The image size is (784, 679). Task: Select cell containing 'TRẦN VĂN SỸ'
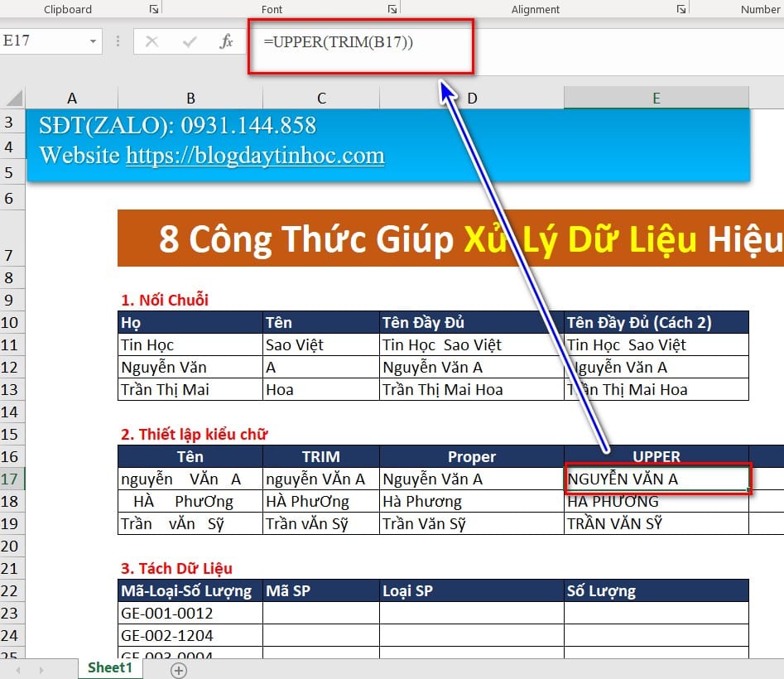click(x=656, y=523)
